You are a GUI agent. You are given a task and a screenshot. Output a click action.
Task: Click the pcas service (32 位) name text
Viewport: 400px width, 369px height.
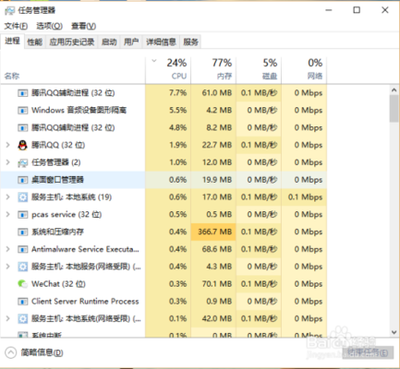point(66,215)
